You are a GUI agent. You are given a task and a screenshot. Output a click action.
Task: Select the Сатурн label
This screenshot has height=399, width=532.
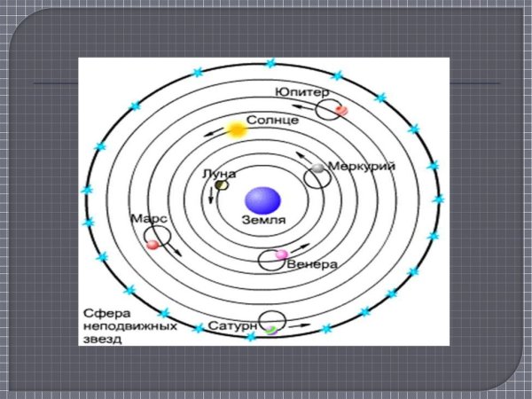click(233, 326)
